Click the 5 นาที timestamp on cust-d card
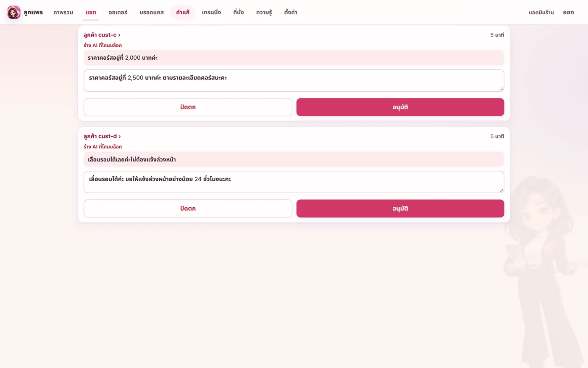The height and width of the screenshot is (368, 588). 497,136
